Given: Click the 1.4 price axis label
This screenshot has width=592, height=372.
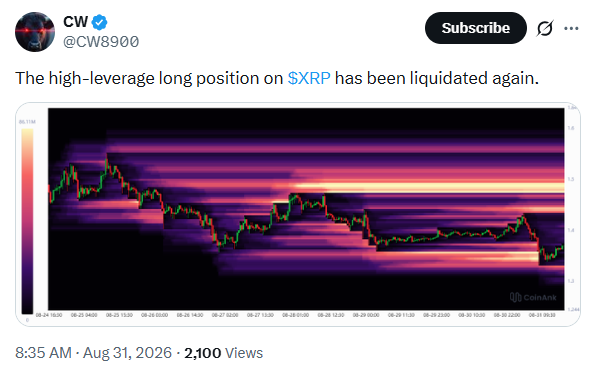Looking at the screenshot, I should tap(571, 230).
